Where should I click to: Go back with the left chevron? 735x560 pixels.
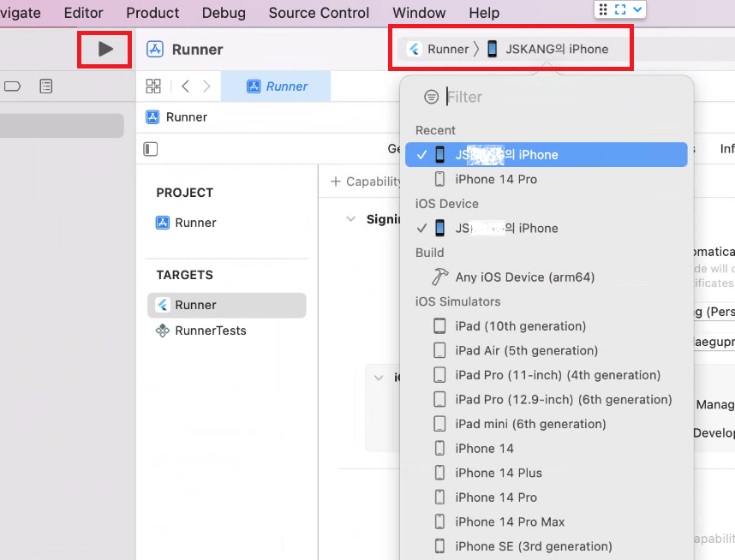[x=185, y=86]
